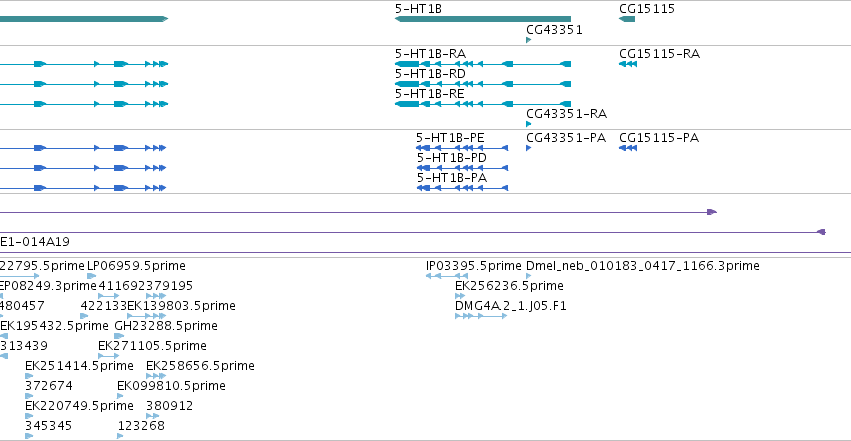Select the EK256236.5prime EST label
Viewport: 851px width, 441px height.
pyautogui.click(x=509, y=286)
